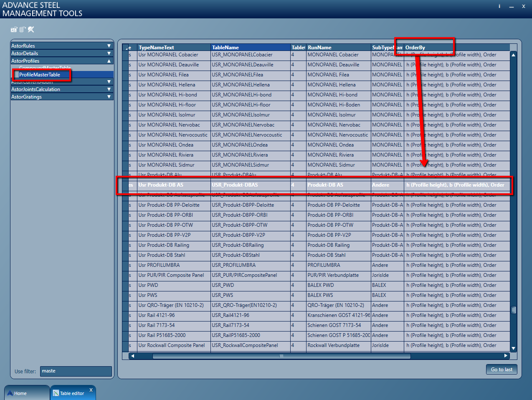The width and height of the screenshot is (532, 400).
Task: Click the filter text field containing maste
Action: (76, 371)
